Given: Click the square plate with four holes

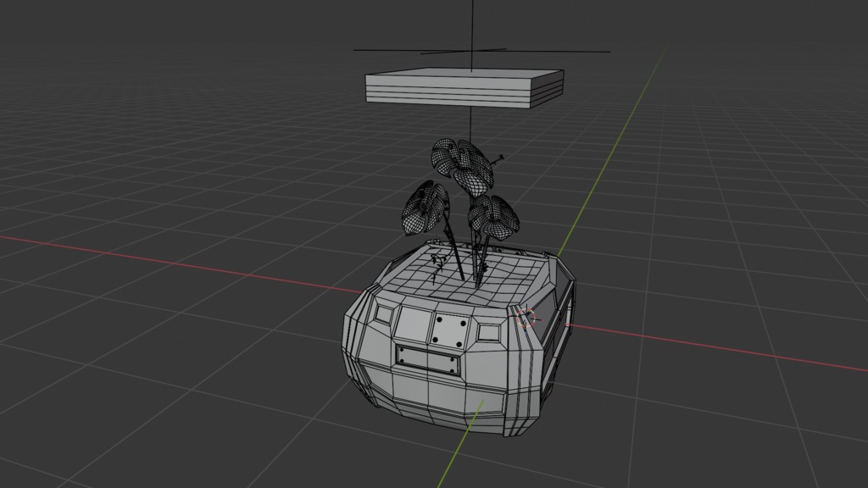Looking at the screenshot, I should click(450, 330).
